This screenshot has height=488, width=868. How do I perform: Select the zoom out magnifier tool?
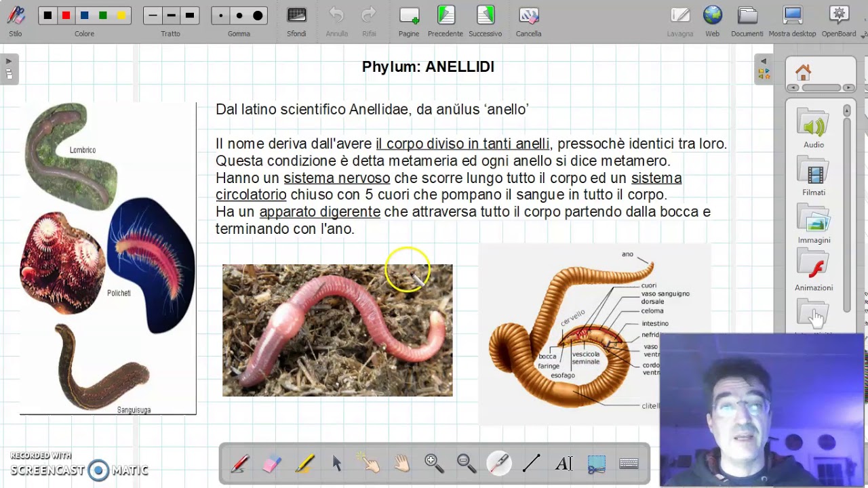[x=467, y=464]
